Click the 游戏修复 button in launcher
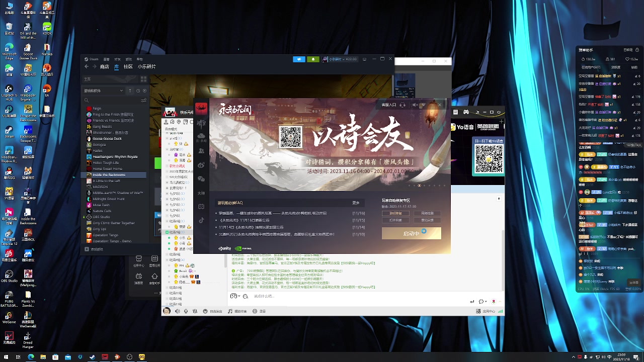Viewport: 644px width, 362px height. 396,213
